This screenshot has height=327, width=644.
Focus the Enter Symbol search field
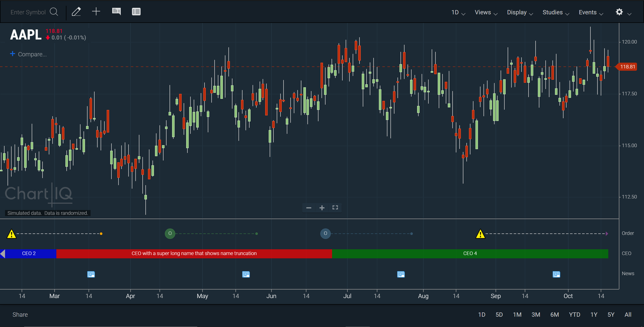point(28,12)
